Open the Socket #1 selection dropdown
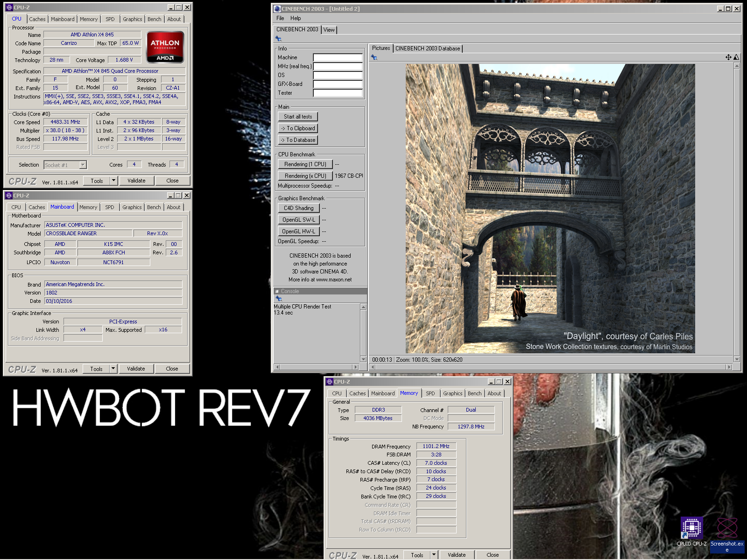The image size is (747, 560). (83, 165)
